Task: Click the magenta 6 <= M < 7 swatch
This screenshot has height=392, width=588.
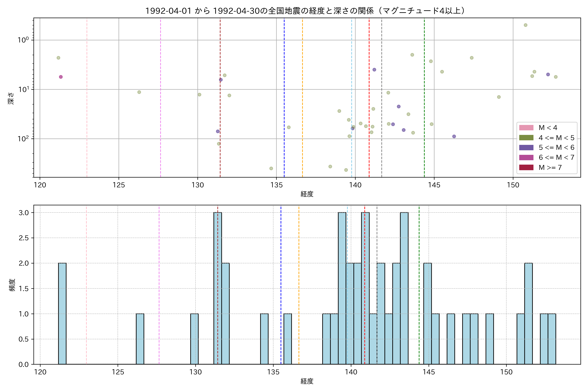Action: [526, 157]
